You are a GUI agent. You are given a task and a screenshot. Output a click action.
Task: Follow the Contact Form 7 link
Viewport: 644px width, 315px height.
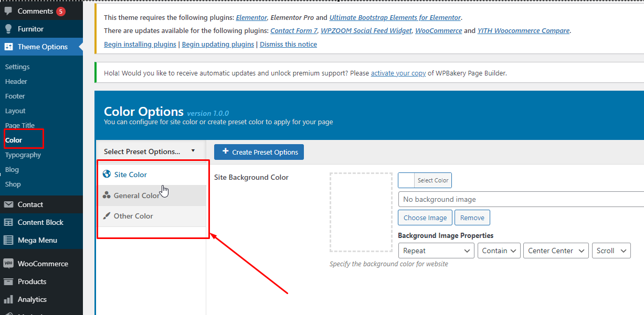tap(294, 30)
